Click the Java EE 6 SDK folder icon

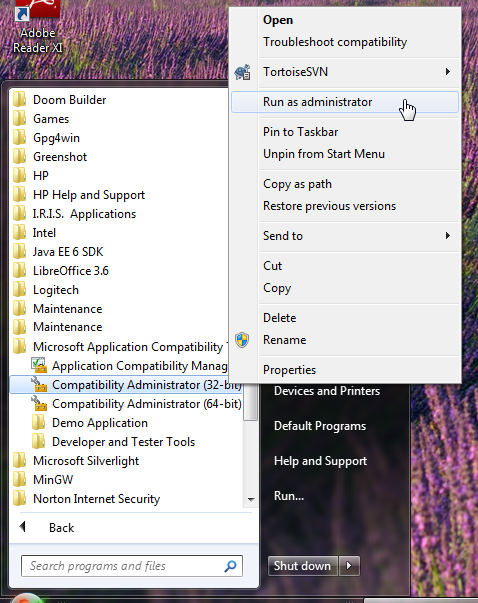(20, 252)
